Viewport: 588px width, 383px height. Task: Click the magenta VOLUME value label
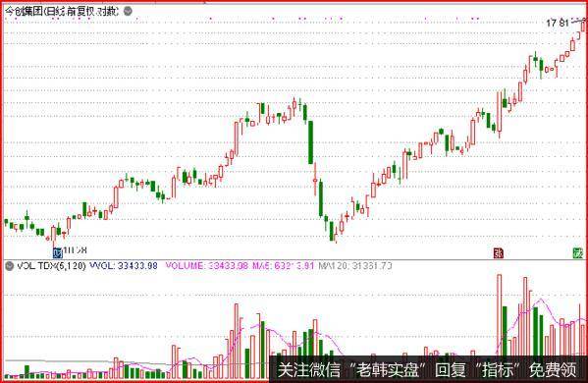206,266
